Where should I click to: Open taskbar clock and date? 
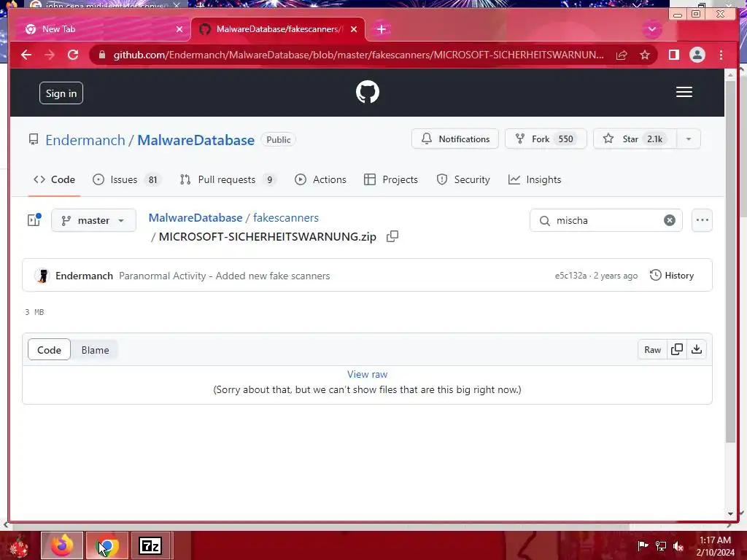pyautogui.click(x=715, y=546)
